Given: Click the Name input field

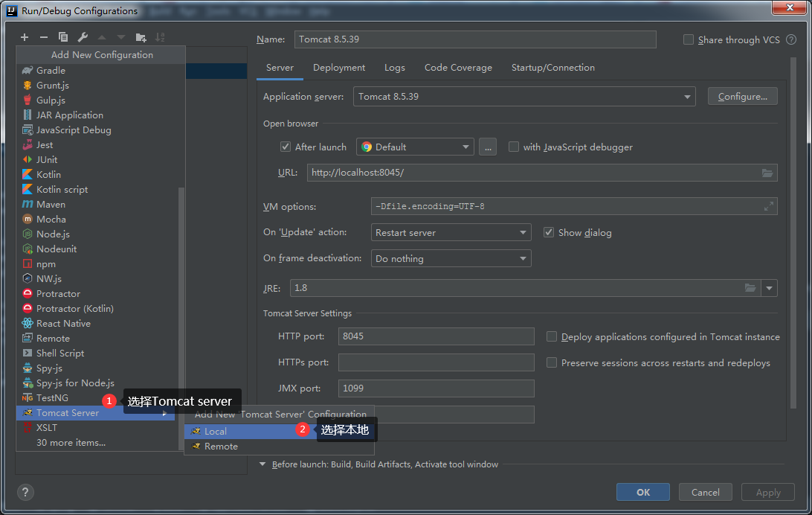Looking at the screenshot, I should point(475,39).
